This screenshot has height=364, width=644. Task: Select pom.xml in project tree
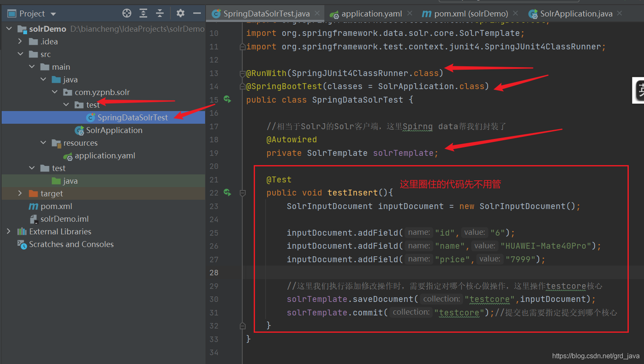click(x=56, y=206)
